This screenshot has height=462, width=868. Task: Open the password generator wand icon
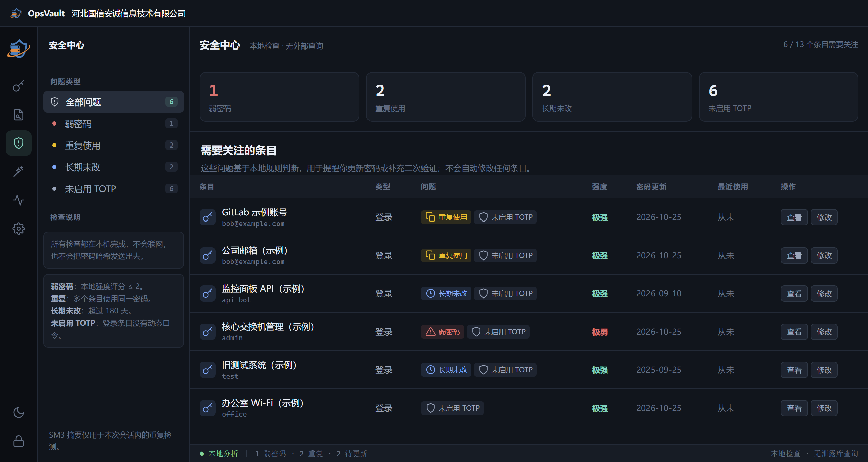(x=19, y=172)
